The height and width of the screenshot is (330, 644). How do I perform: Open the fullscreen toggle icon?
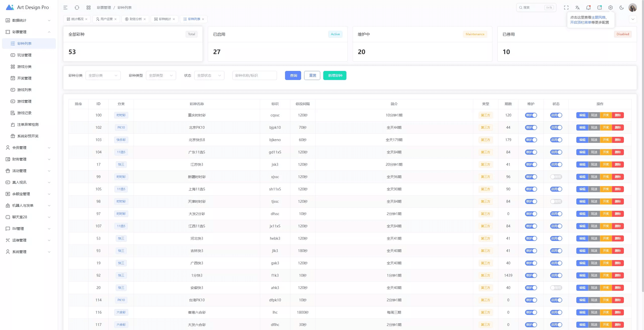566,8
